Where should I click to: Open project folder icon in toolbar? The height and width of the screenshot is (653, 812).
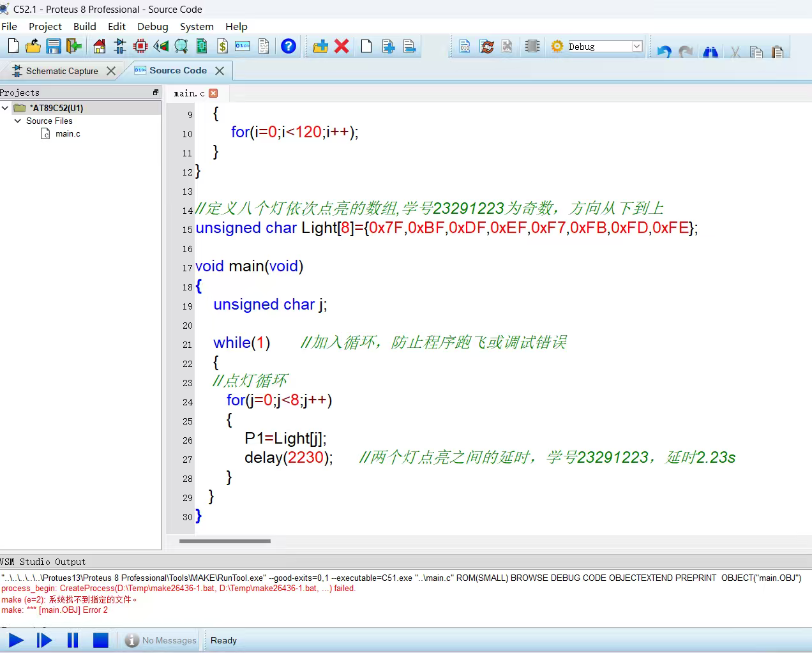pyautogui.click(x=33, y=46)
